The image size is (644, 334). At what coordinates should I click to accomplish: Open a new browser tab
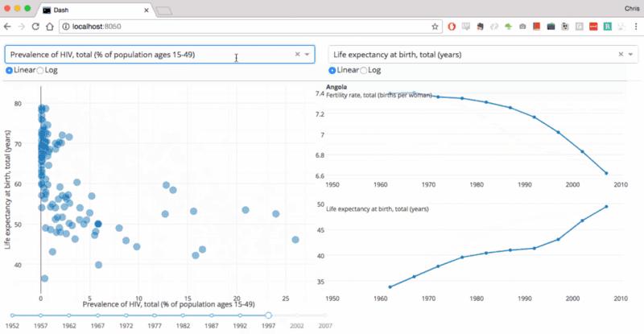pos(164,10)
